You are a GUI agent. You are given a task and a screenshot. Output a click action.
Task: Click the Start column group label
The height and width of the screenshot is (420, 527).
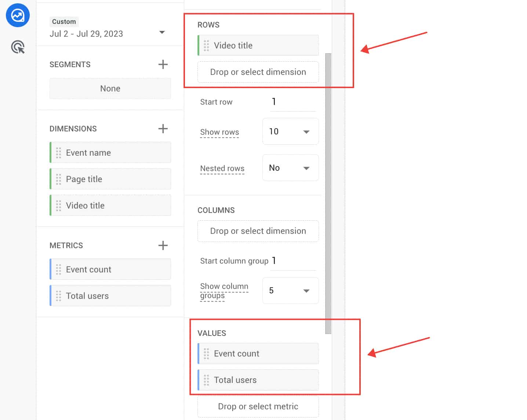coord(234,261)
